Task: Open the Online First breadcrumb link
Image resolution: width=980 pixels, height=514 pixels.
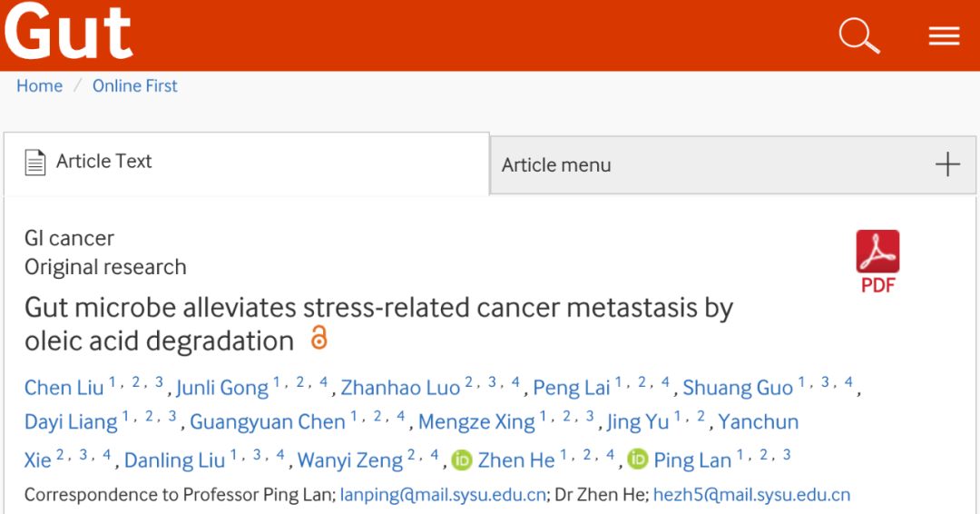Action: 135,86
